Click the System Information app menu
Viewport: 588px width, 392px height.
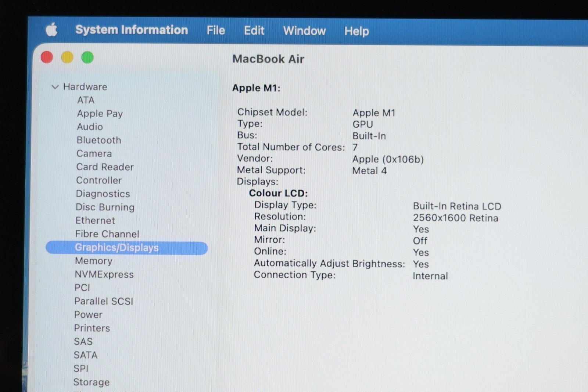132,30
